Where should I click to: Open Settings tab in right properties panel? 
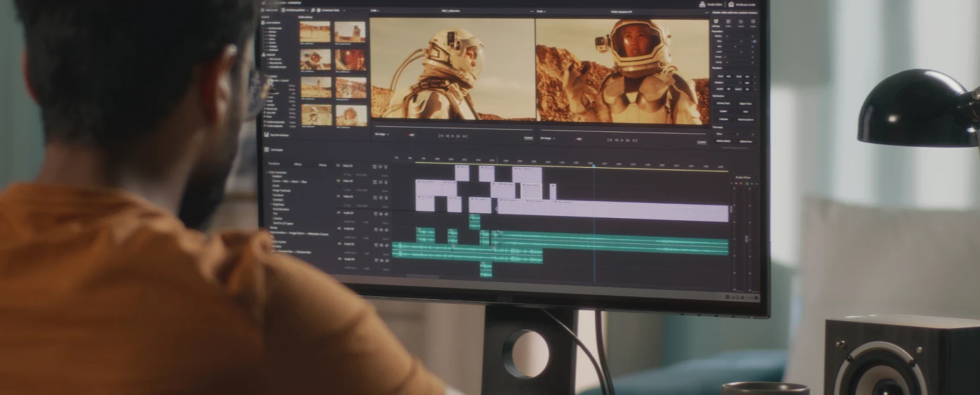tap(716, 22)
